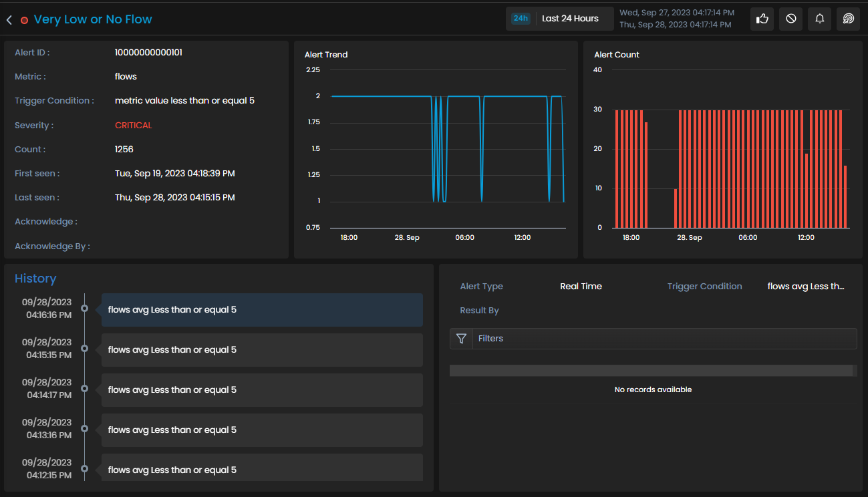This screenshot has height=497, width=868.
Task: Select history entry at 04:13:16 PM
Action: click(x=262, y=430)
